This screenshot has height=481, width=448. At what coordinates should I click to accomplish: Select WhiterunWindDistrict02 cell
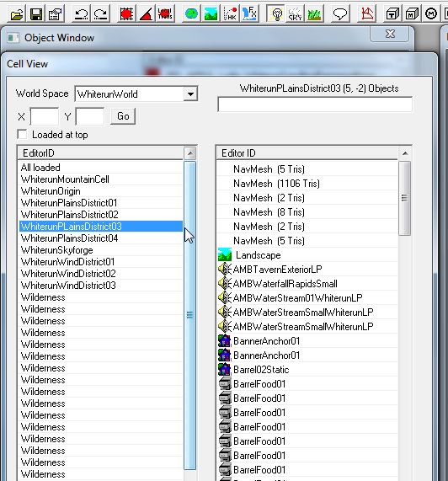coord(100,274)
